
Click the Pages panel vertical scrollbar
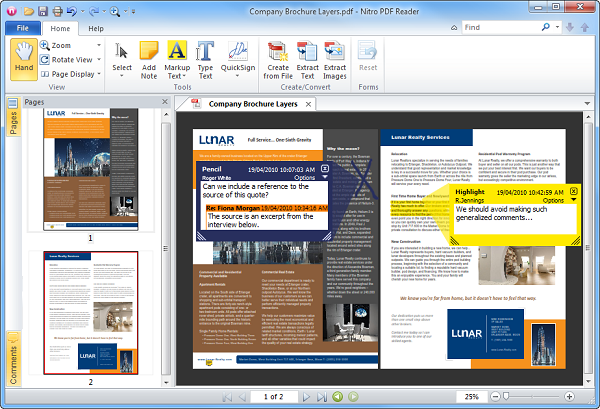click(166, 248)
